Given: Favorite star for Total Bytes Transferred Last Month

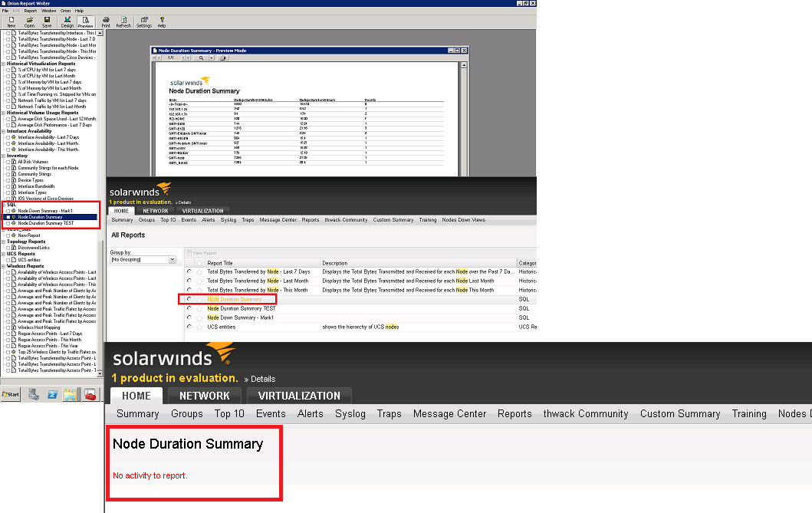Looking at the screenshot, I should 199,281.
